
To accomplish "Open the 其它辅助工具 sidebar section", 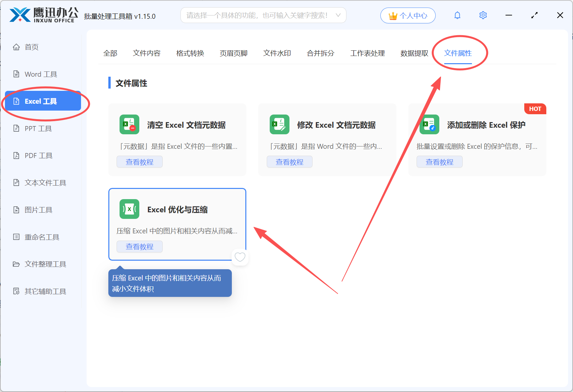I will (x=45, y=291).
